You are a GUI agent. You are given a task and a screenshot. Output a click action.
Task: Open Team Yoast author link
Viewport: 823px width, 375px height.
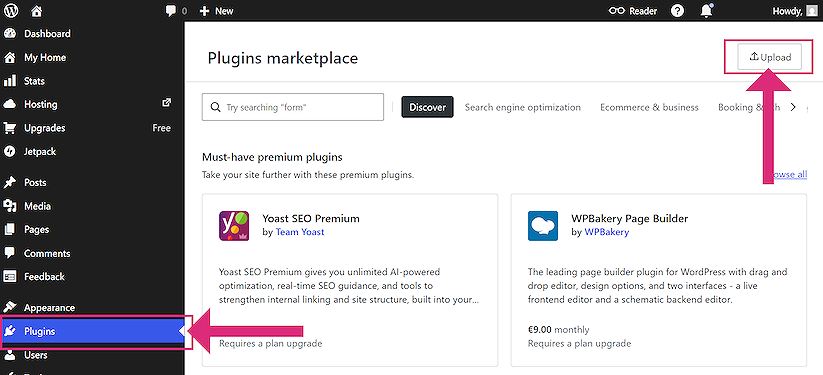(300, 232)
